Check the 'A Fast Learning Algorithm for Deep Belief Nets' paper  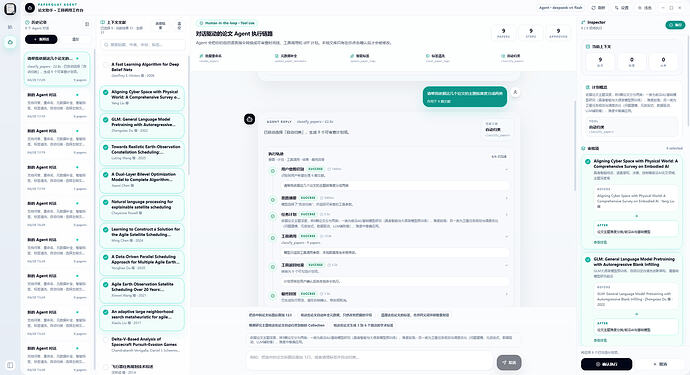[x=106, y=65]
